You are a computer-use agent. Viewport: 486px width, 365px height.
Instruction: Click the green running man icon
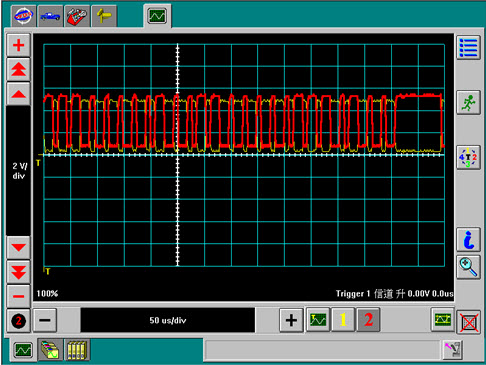coord(468,102)
